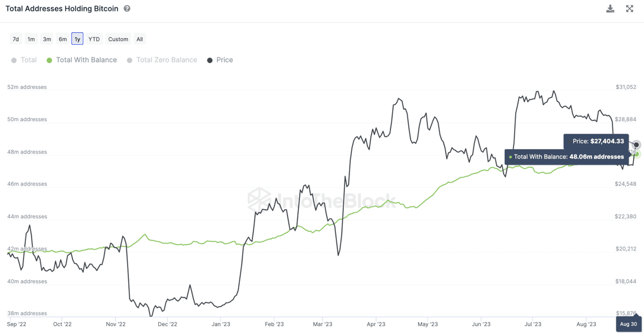Switch to the YTD tab
Image resolution: width=644 pixels, height=336 pixels.
coord(93,38)
